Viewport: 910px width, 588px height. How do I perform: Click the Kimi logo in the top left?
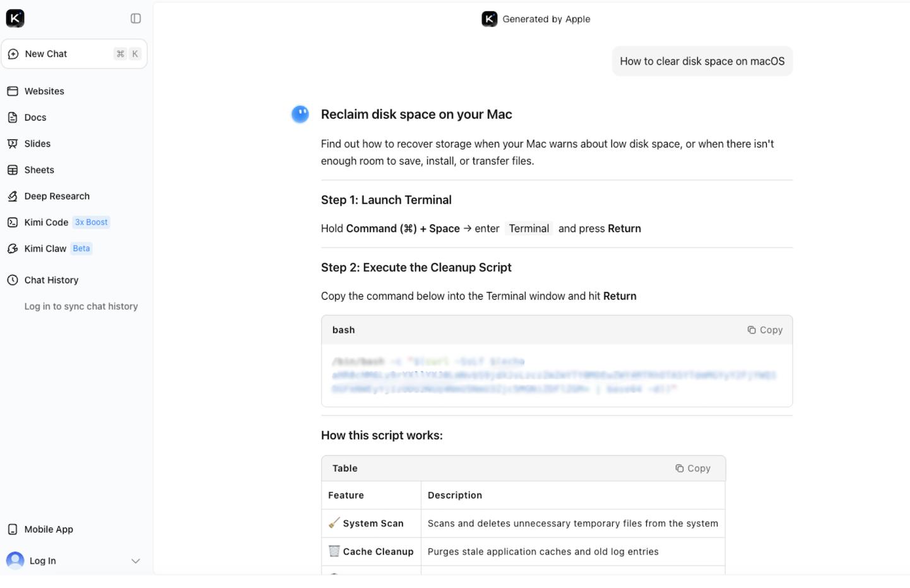point(15,18)
